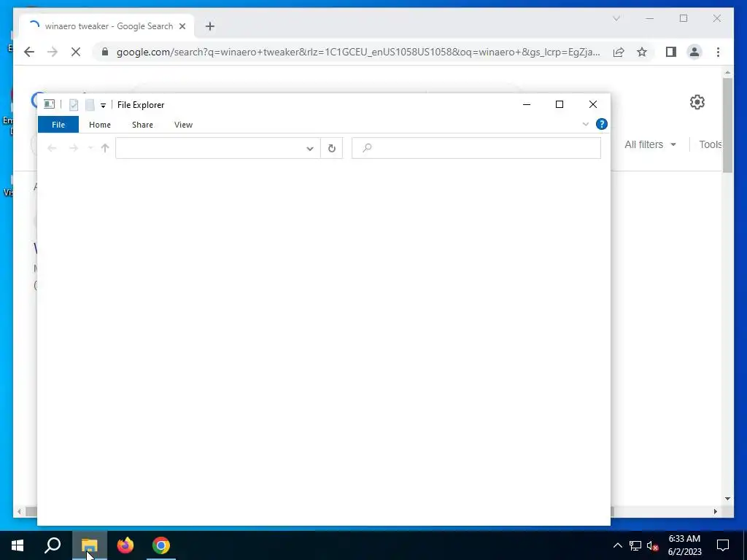Click the Chrome URL address bar
Screen dimensions: 747x560
pos(357,52)
